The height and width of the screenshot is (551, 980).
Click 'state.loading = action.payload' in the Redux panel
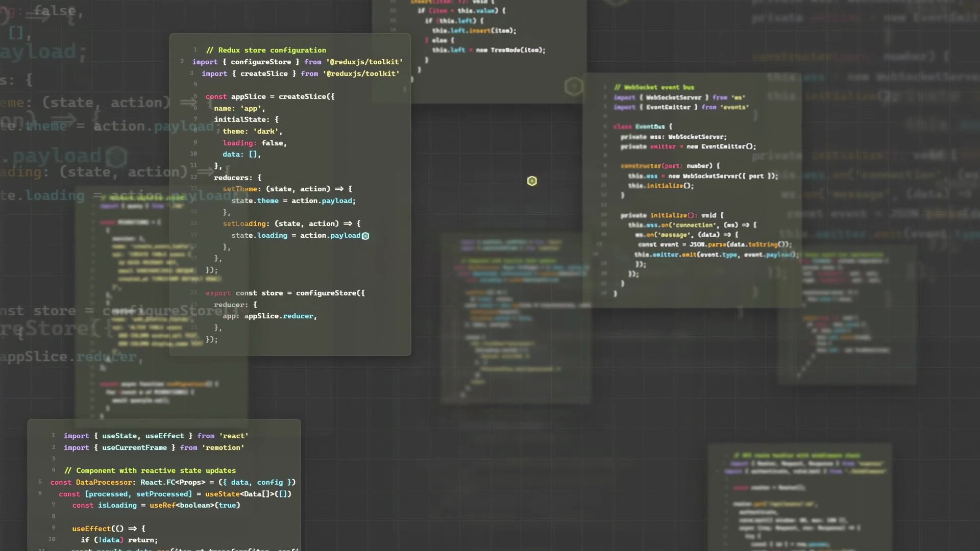(296, 235)
